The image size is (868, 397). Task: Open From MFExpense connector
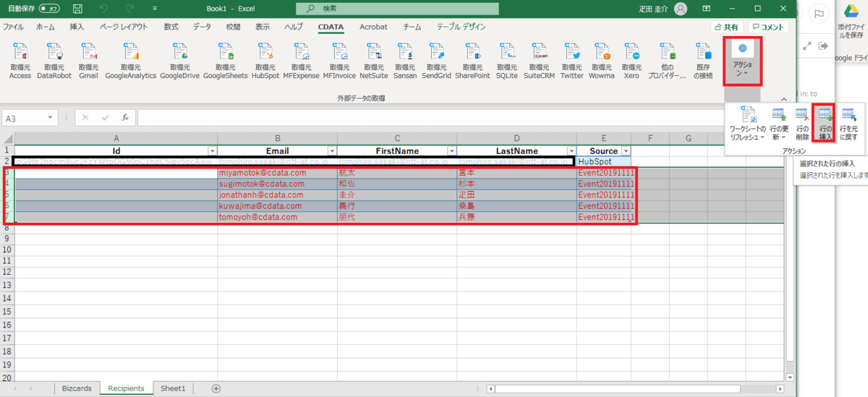click(301, 61)
